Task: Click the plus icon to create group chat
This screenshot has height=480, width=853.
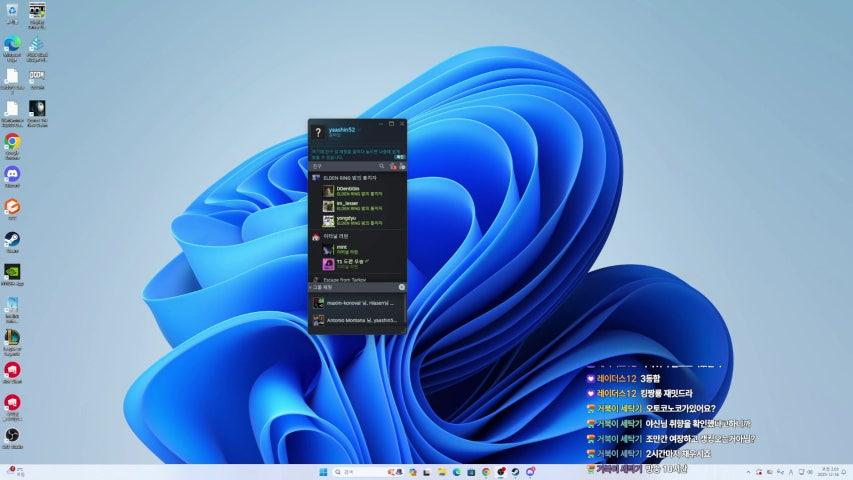Action: point(402,287)
